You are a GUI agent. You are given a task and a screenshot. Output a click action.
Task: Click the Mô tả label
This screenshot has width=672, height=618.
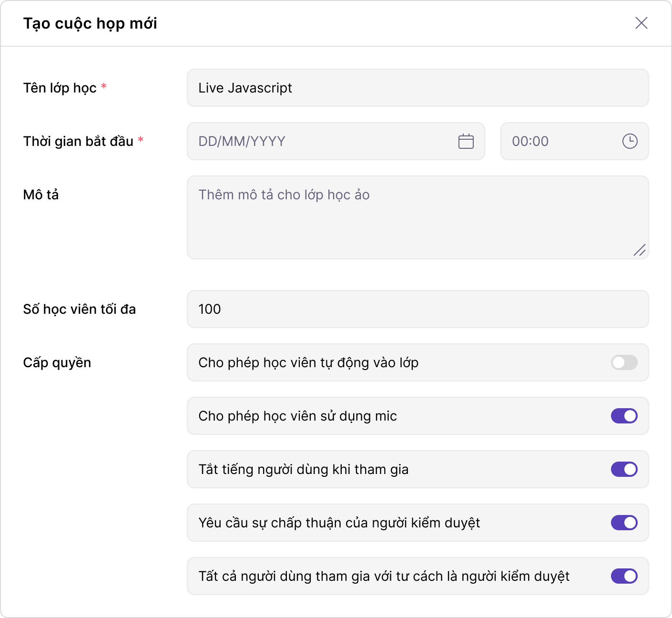pos(41,195)
